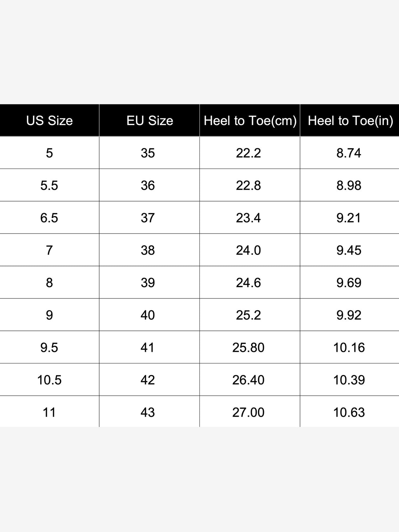
Task: Click US size 11 cell
Action: click(x=50, y=412)
